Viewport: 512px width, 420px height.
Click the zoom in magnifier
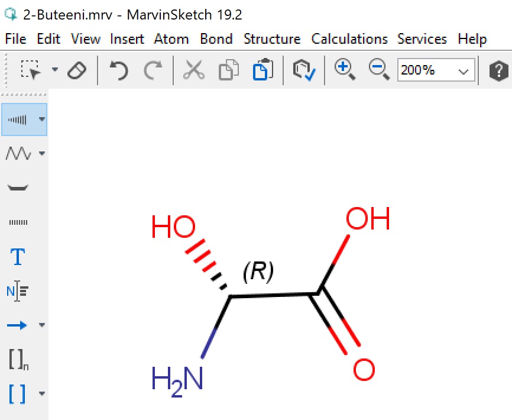click(345, 69)
